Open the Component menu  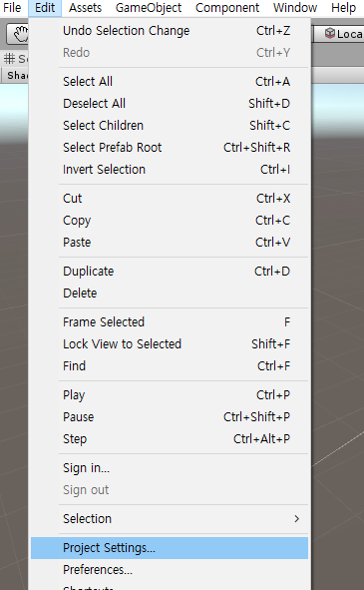[x=227, y=8]
